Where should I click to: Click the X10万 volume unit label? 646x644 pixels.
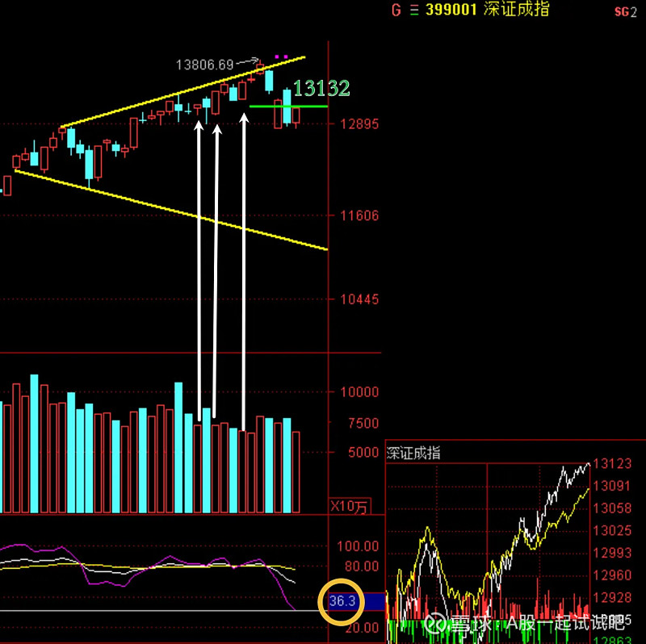click(350, 506)
